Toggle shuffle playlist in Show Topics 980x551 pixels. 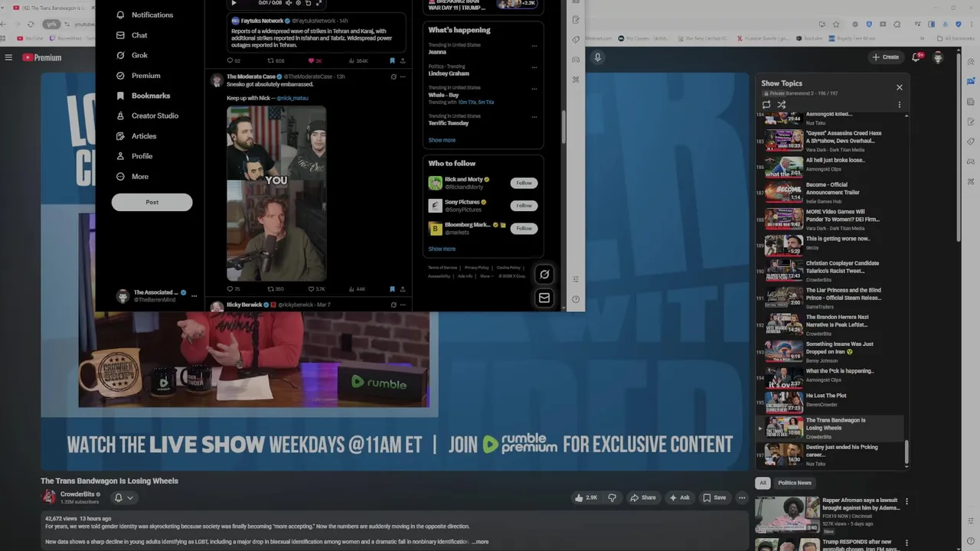(x=782, y=105)
